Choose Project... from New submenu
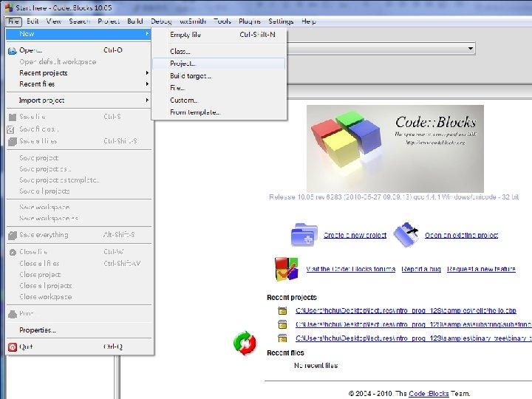This screenshot has height=399, width=532. tap(219, 64)
